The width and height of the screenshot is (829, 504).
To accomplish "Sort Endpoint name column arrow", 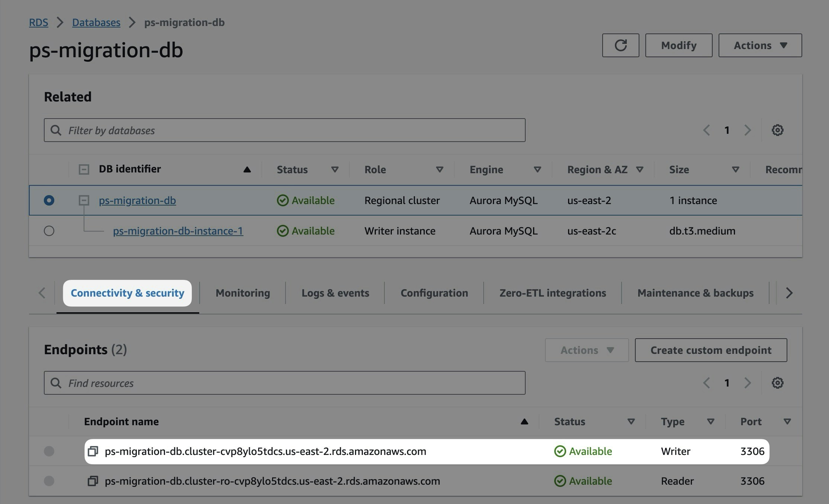I will (x=524, y=421).
